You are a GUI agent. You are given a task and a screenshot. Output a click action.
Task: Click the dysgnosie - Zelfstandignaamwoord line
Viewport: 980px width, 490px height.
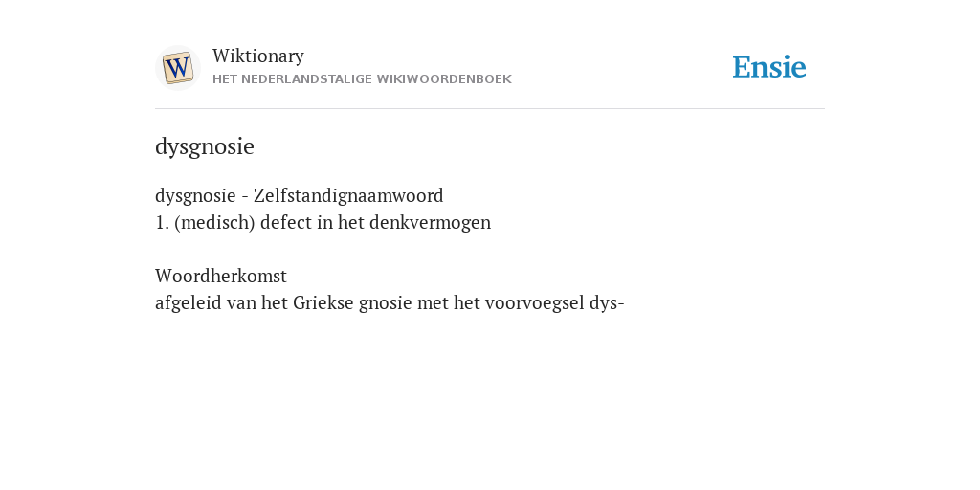tap(300, 195)
